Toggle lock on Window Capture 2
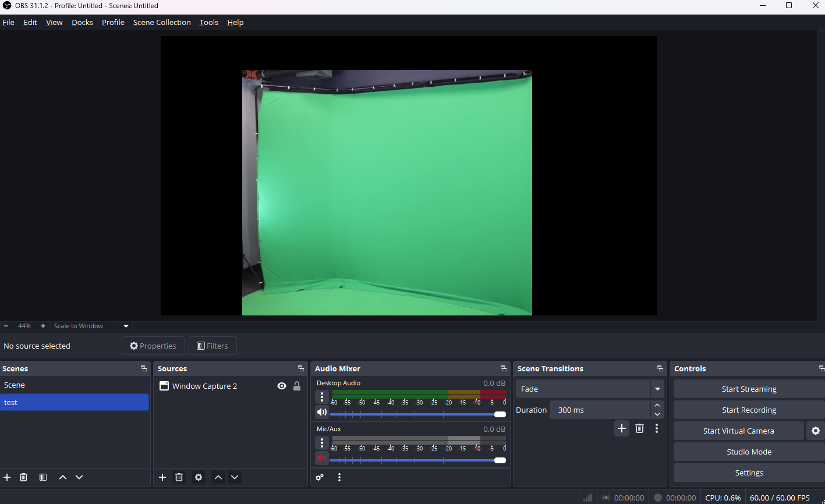 297,386
